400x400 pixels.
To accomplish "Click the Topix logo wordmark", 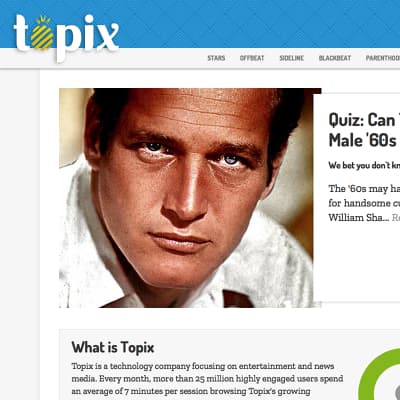I will (66, 37).
